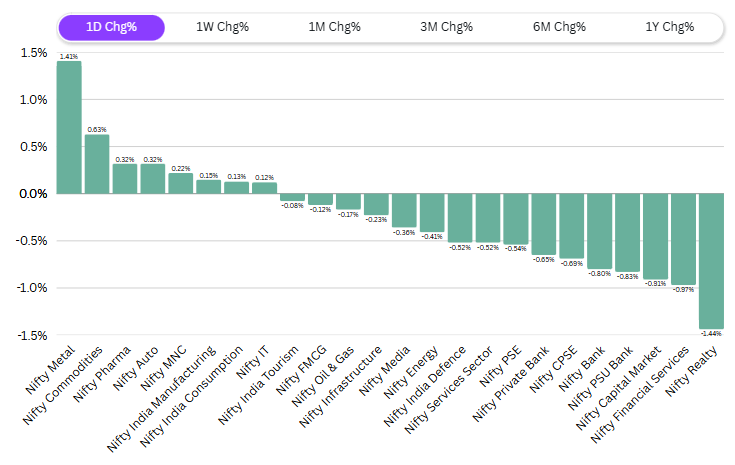Screen dimensions: 735x465
Task: Click the Nifty India Tourism axis label
Action: tap(258, 385)
